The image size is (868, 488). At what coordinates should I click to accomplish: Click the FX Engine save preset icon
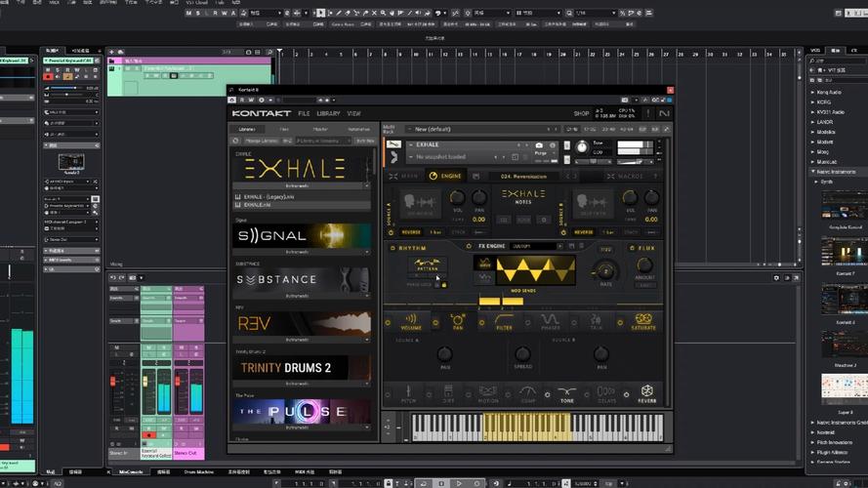coord(572,246)
